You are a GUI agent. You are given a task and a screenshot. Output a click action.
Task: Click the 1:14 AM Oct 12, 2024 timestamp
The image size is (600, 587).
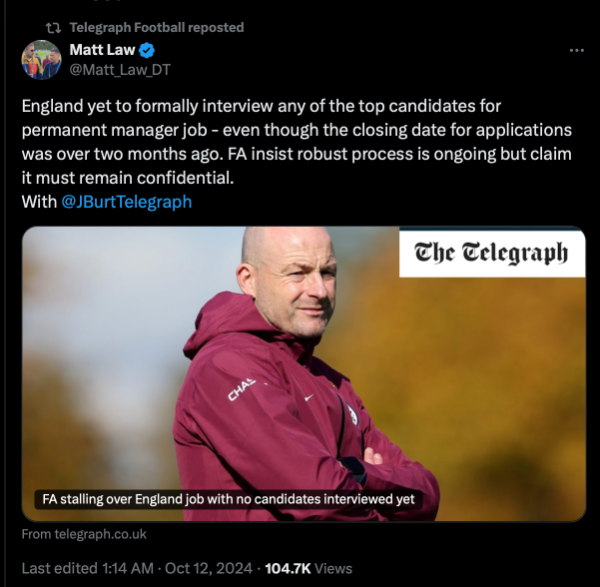[177, 568]
